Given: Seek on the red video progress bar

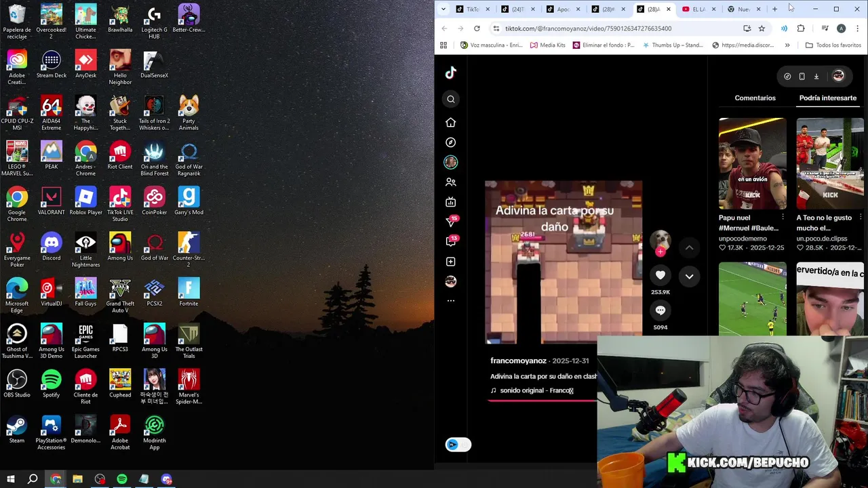Looking at the screenshot, I should 542,400.
